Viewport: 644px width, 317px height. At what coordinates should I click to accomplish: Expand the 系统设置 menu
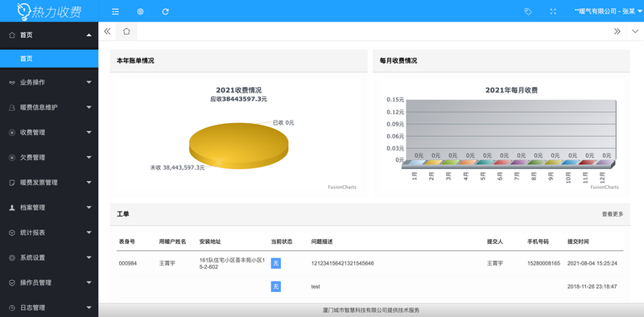(x=49, y=258)
